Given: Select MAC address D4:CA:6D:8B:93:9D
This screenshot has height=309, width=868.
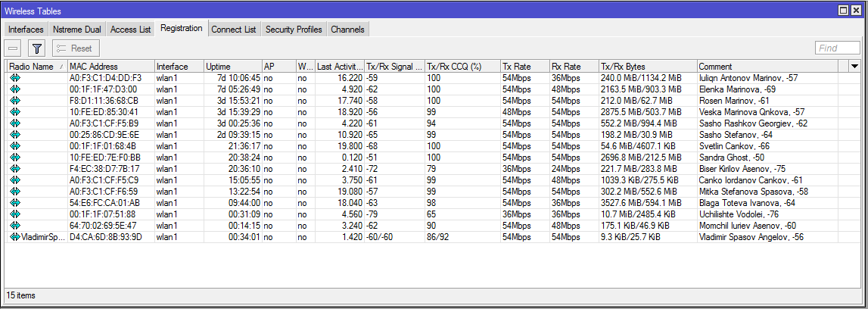Looking at the screenshot, I should [106, 237].
